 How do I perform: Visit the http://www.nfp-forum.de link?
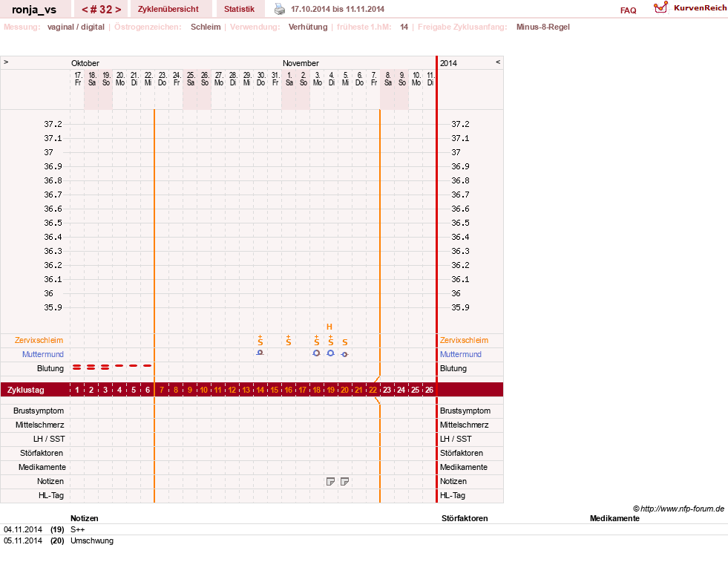tap(683, 509)
